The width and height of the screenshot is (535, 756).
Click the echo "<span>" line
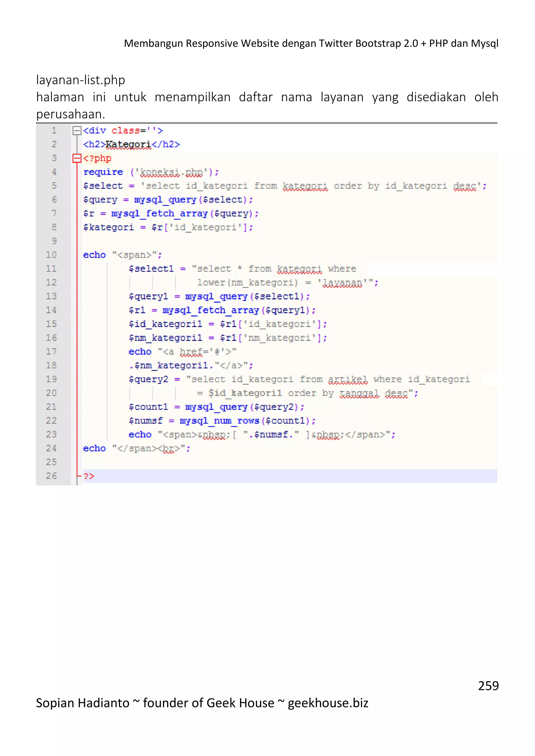[123, 255]
